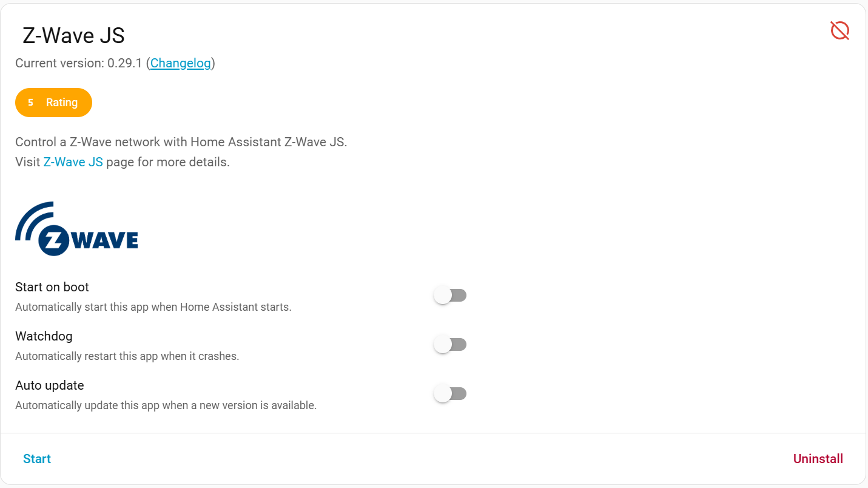Viewport: 868px width, 488px height.
Task: Click the Auto update label
Action: 50,385
